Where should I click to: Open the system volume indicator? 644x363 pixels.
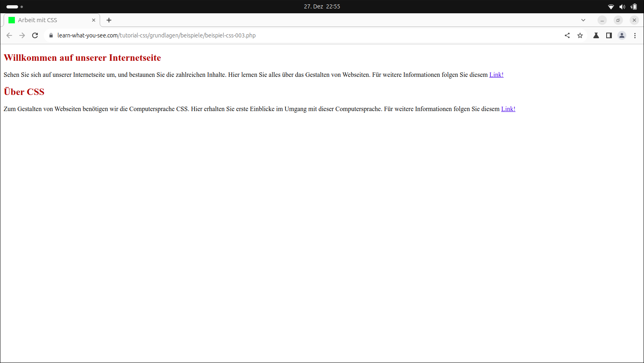(x=622, y=6)
